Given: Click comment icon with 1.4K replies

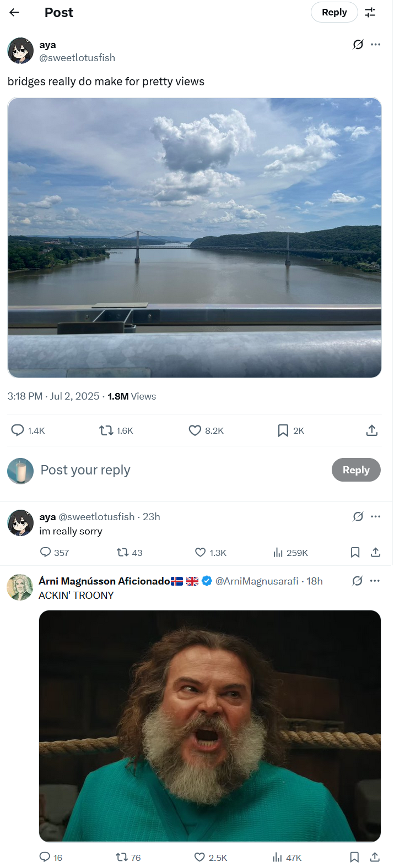Looking at the screenshot, I should tap(18, 430).
